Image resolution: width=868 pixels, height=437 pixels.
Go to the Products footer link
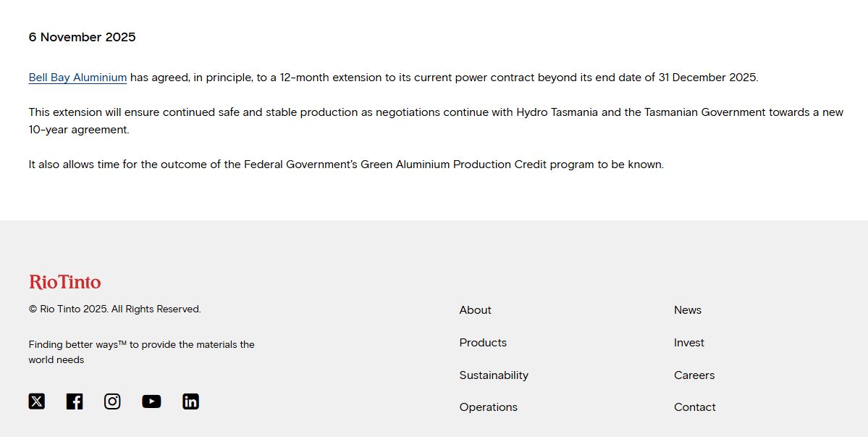pos(483,343)
